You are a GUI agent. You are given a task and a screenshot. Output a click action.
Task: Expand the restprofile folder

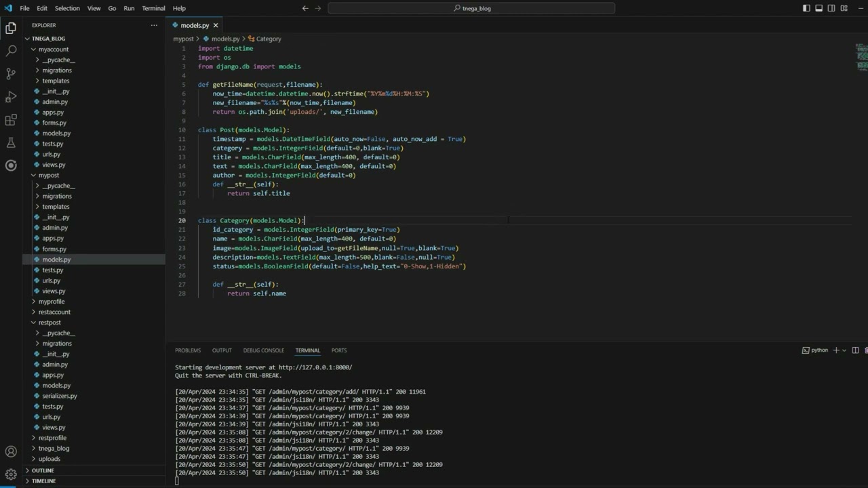94,438
